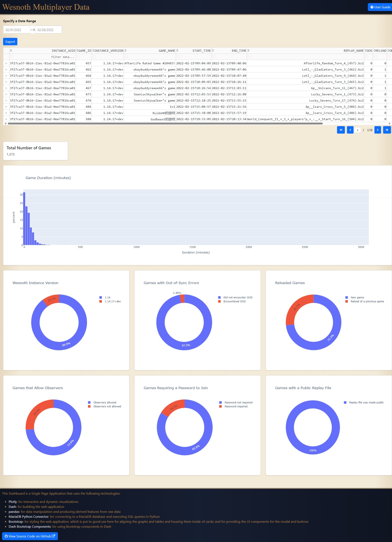
Task: Click AfterLife Rated Game #10483! cell
Action: pos(150,63)
